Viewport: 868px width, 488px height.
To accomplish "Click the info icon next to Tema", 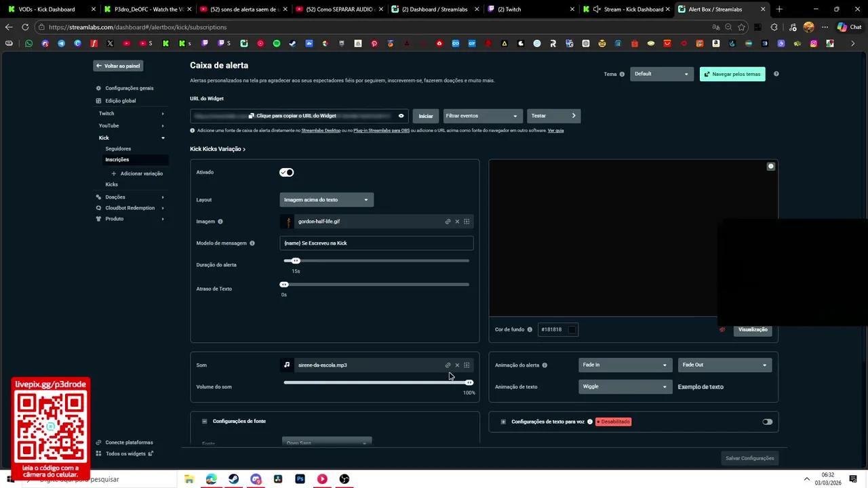I will 622,75.
